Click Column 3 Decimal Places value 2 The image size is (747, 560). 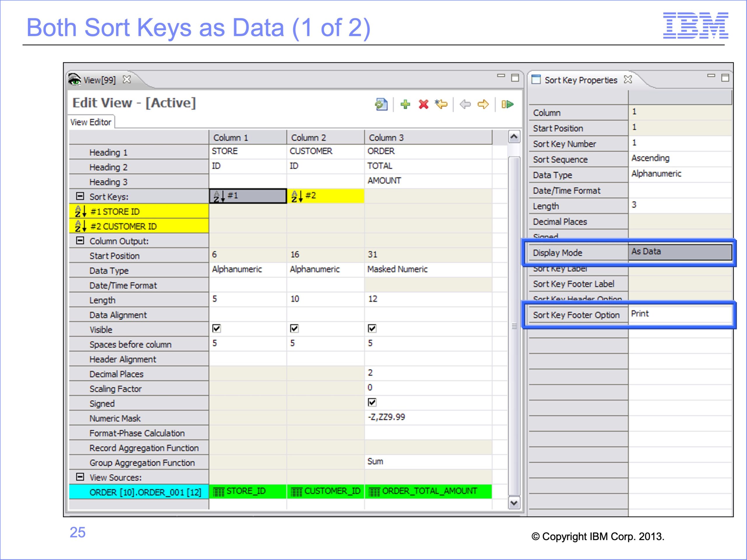point(428,373)
